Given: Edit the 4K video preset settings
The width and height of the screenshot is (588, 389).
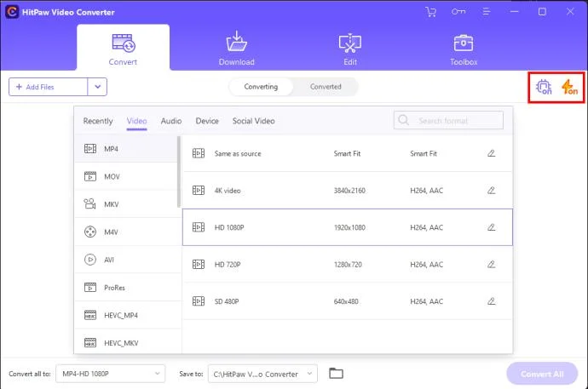Looking at the screenshot, I should pyautogui.click(x=491, y=190).
